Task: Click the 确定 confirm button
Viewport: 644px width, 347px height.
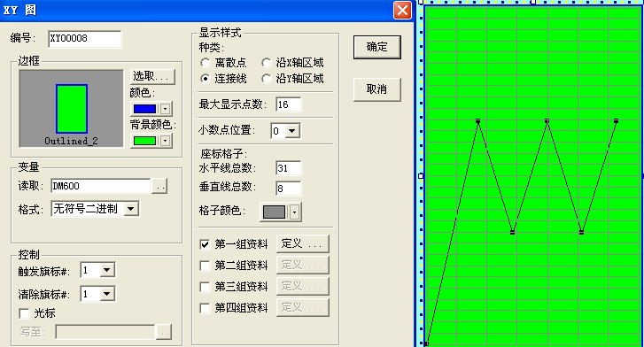Action: click(x=377, y=47)
